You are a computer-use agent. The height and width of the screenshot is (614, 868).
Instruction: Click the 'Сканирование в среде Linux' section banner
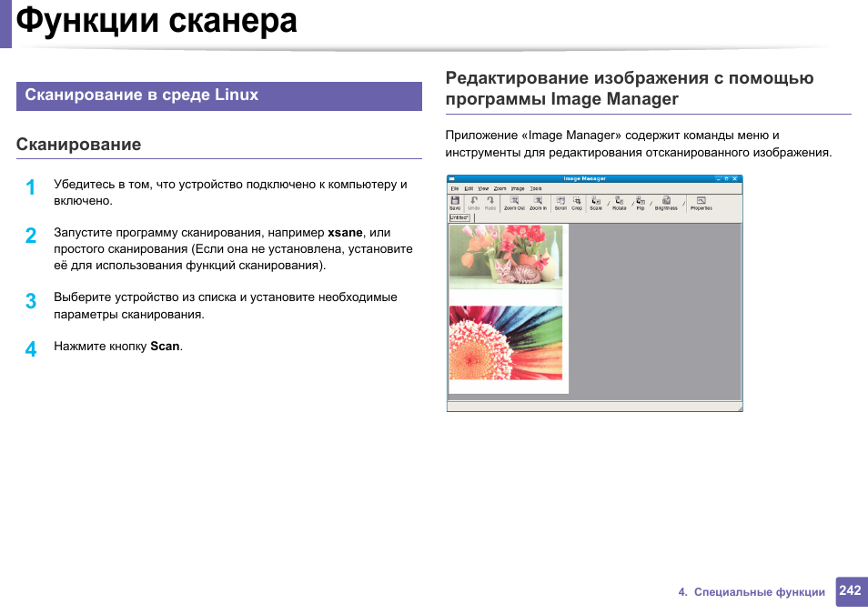[219, 96]
